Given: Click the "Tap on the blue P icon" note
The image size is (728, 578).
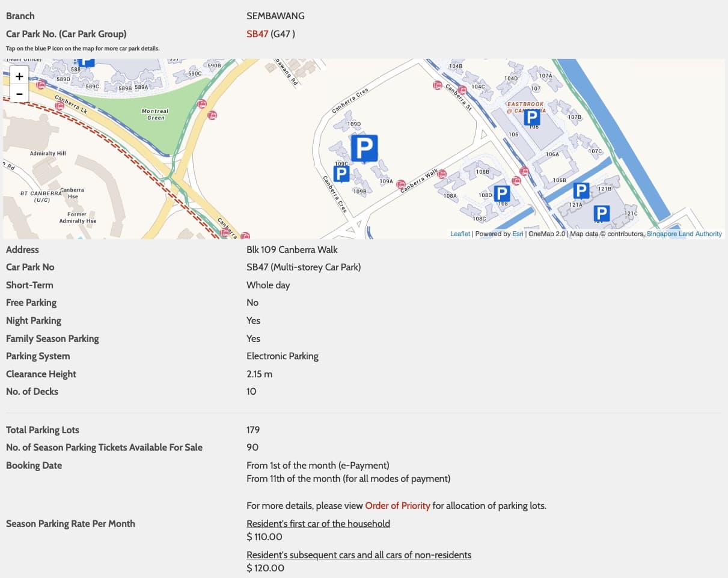Looking at the screenshot, I should point(83,48).
